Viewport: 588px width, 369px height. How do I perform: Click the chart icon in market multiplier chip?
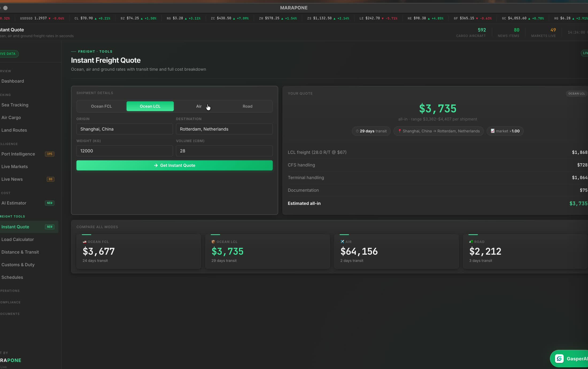[493, 131]
